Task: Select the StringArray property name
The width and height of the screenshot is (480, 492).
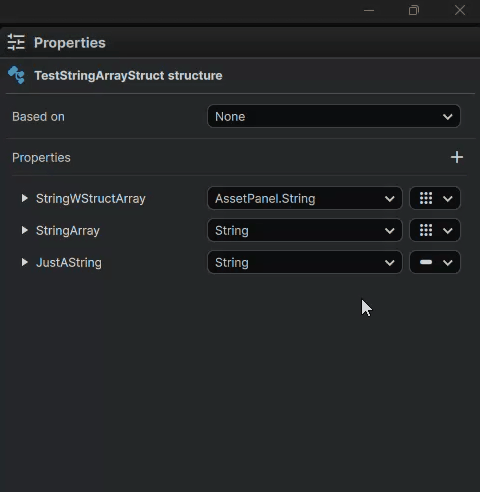Action: coord(68,231)
